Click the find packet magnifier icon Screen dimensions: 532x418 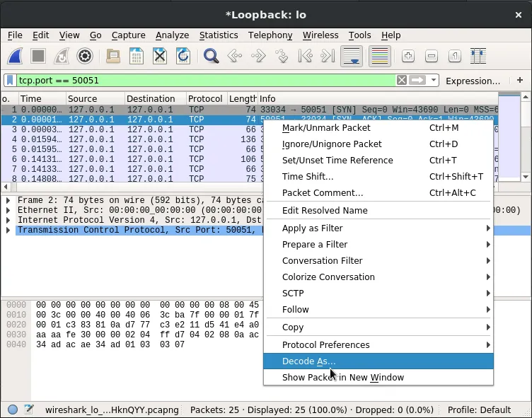pos(211,57)
